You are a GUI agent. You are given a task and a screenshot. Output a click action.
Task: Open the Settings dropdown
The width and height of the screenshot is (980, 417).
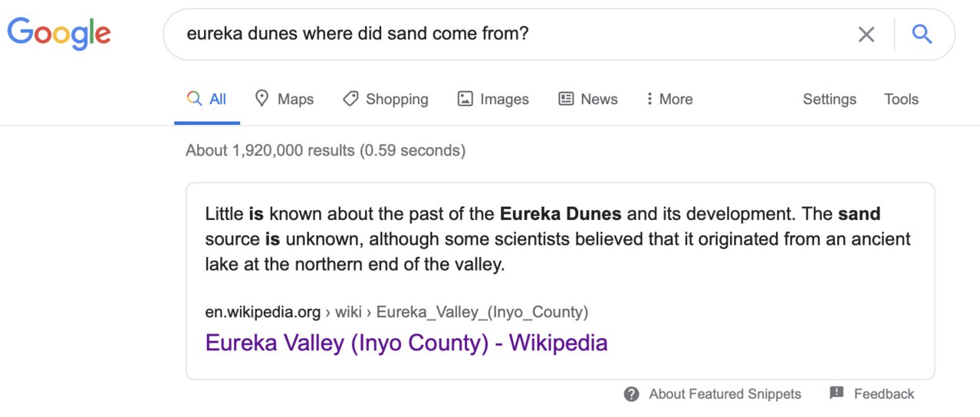click(830, 99)
